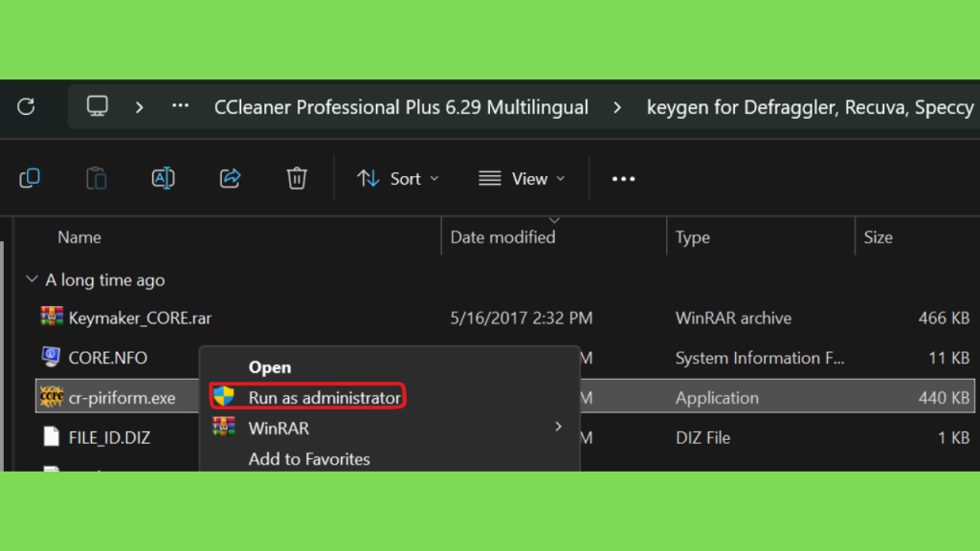The image size is (980, 551).
Task: Select the CORE.NFO file
Action: click(x=107, y=358)
